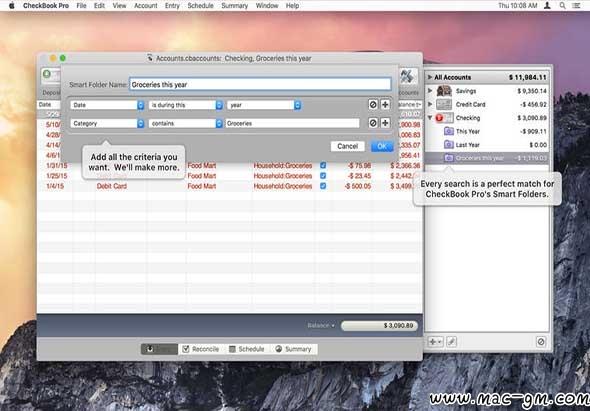
Task: Open the Help menu
Action: (x=292, y=6)
